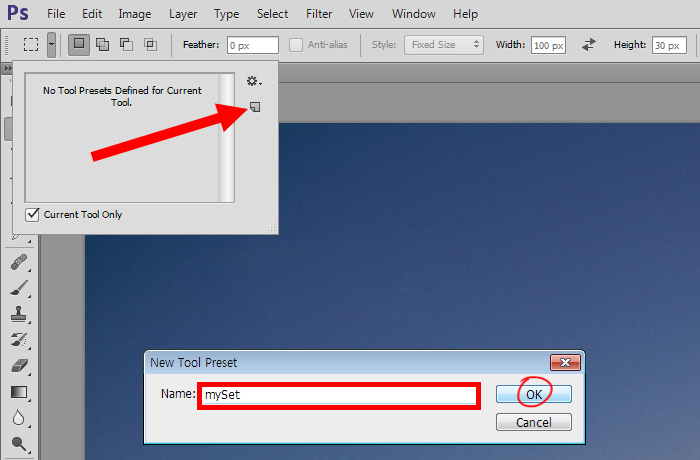Click the preset list scrollbar
Screen dimensions: 700x460
click(226, 138)
